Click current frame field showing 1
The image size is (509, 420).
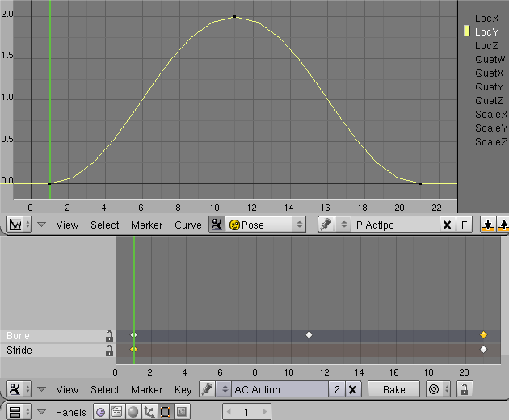[246, 412]
